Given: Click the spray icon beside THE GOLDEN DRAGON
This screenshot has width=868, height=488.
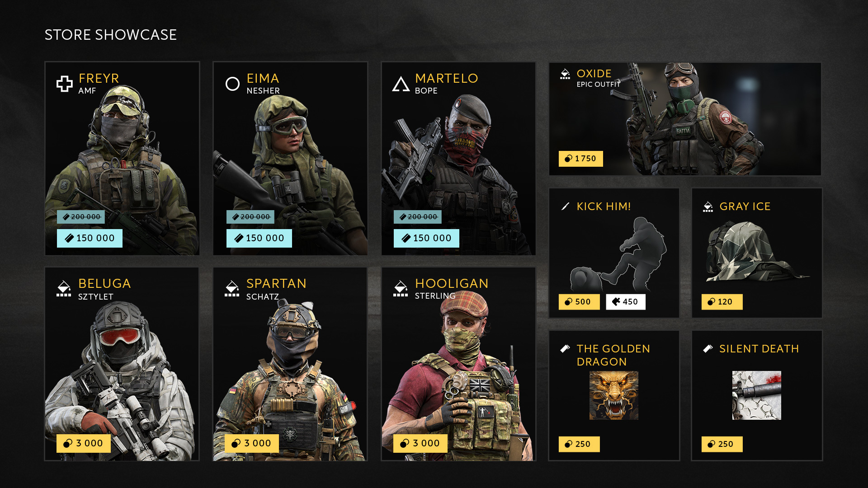Looking at the screenshot, I should pyautogui.click(x=565, y=348).
